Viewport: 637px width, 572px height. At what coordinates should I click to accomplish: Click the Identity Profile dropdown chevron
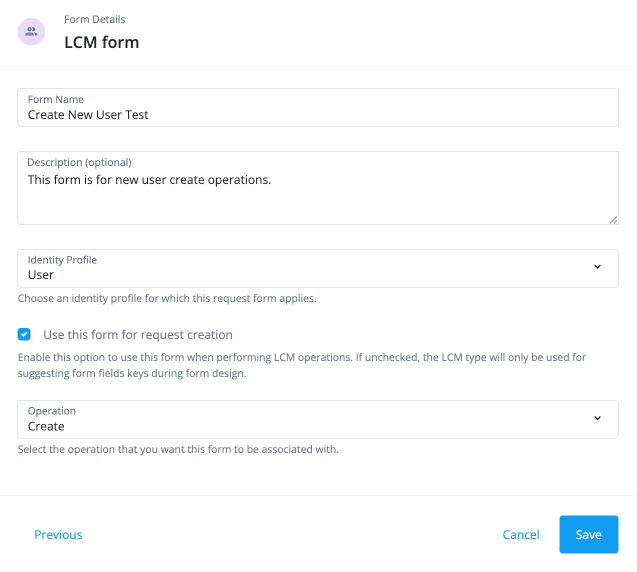597,267
